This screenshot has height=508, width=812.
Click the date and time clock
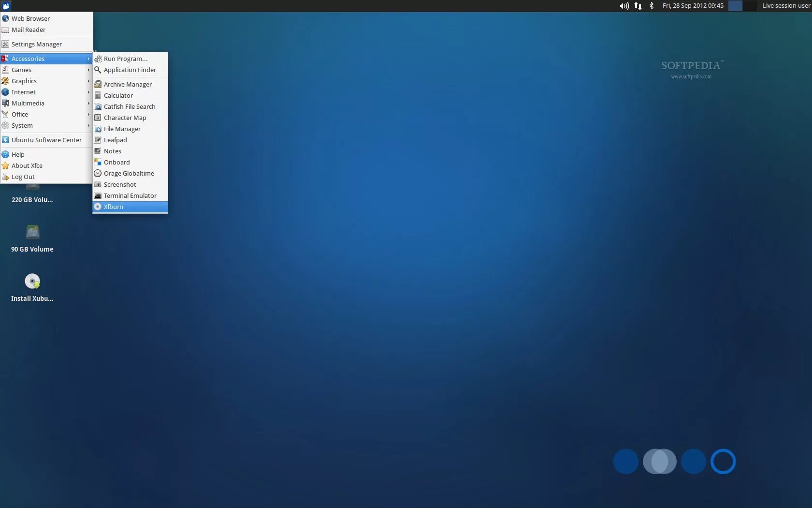[x=693, y=6]
